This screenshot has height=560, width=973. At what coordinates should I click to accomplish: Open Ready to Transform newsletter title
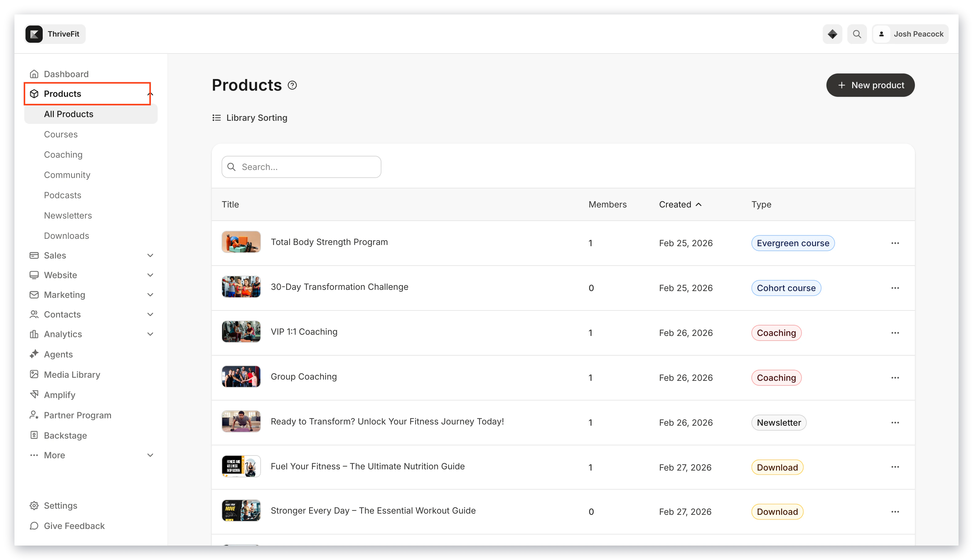387,422
